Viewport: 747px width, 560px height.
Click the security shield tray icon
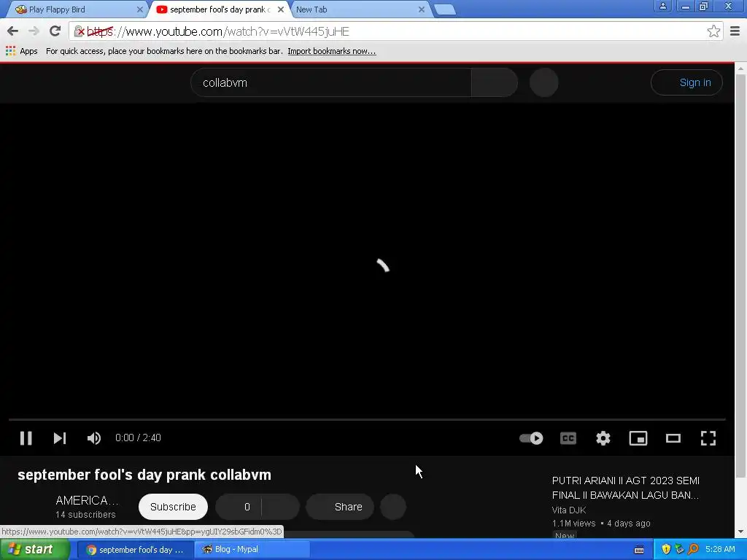pyautogui.click(x=666, y=550)
